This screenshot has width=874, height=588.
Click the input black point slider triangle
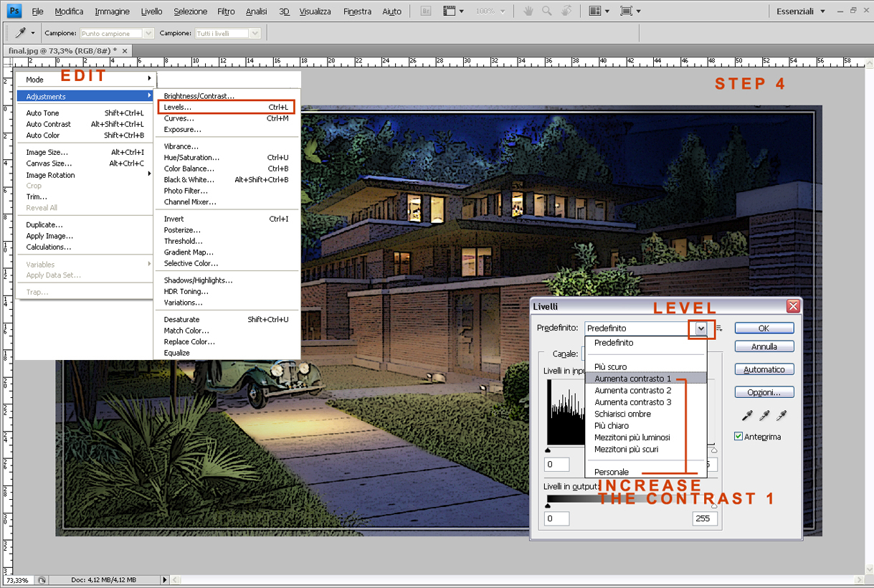[x=548, y=450]
